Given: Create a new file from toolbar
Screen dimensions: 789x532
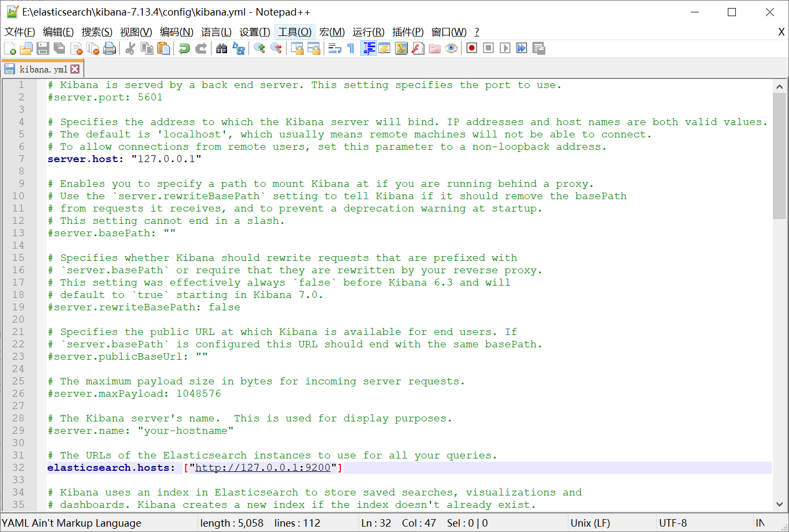Looking at the screenshot, I should (10, 48).
